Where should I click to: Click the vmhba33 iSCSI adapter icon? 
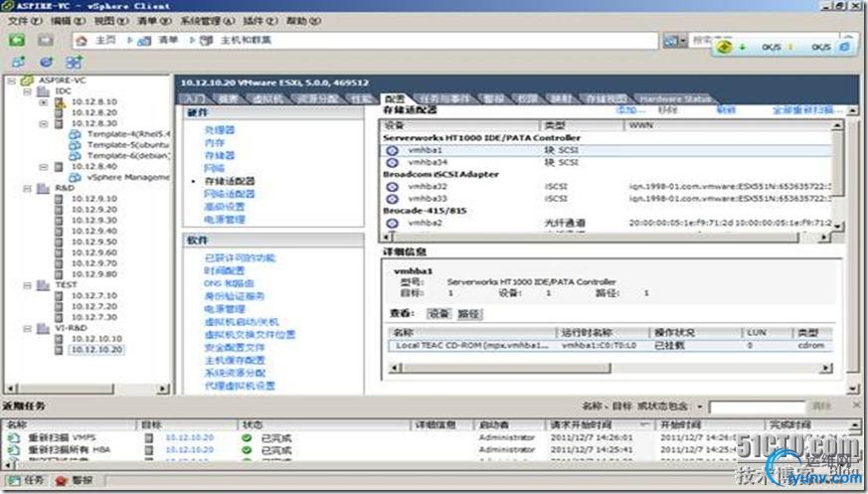click(x=393, y=199)
